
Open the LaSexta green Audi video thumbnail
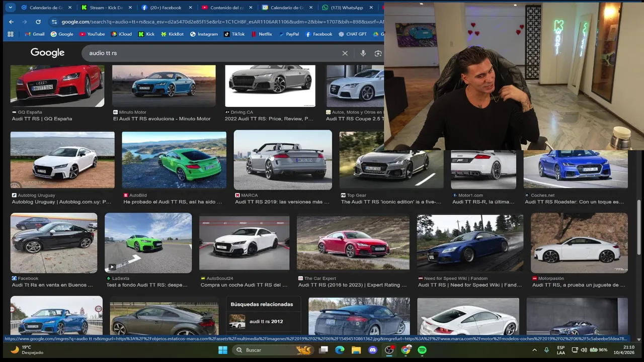(148, 242)
